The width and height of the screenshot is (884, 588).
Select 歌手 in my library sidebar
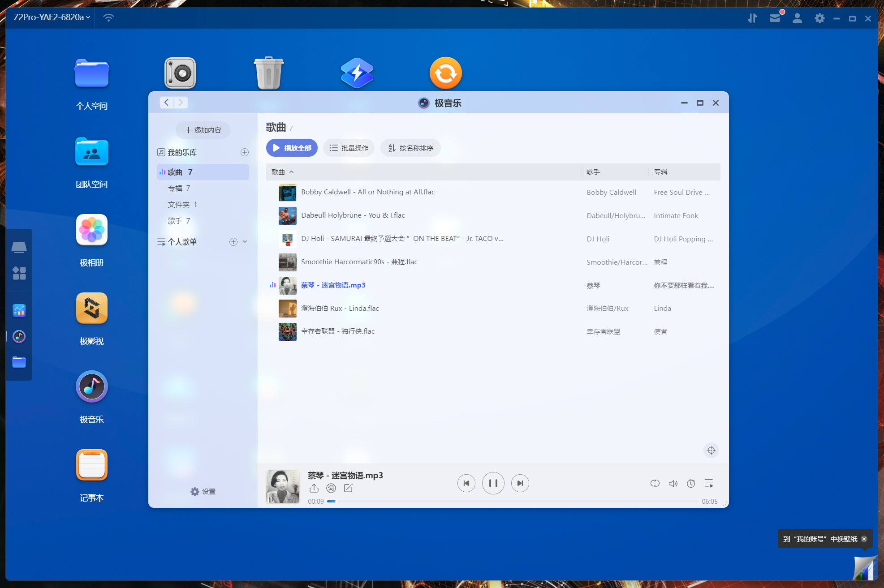click(x=179, y=221)
